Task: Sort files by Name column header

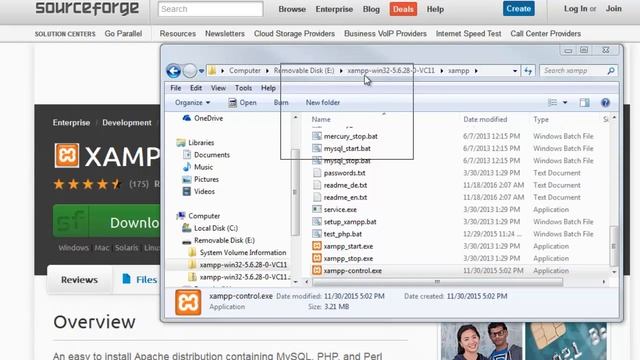Action: [x=321, y=119]
